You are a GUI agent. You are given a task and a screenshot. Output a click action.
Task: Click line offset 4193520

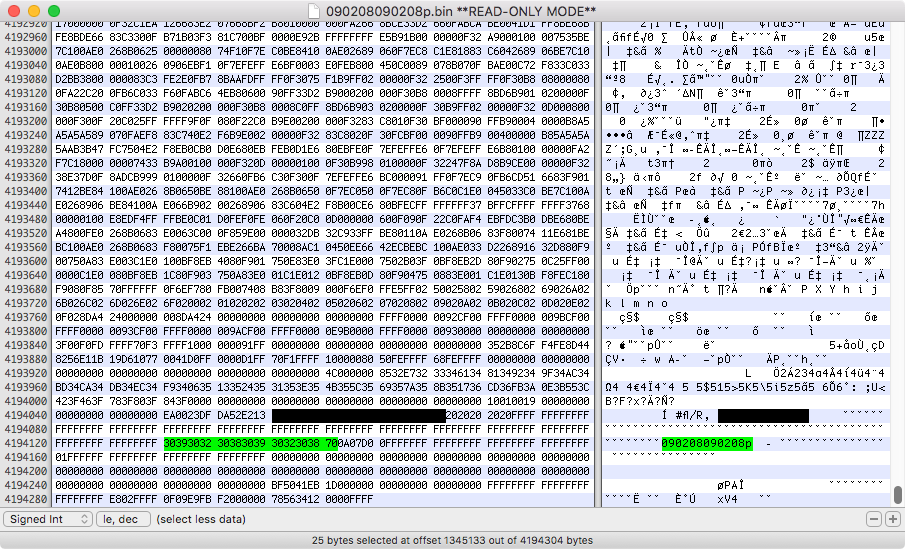(x=26, y=233)
